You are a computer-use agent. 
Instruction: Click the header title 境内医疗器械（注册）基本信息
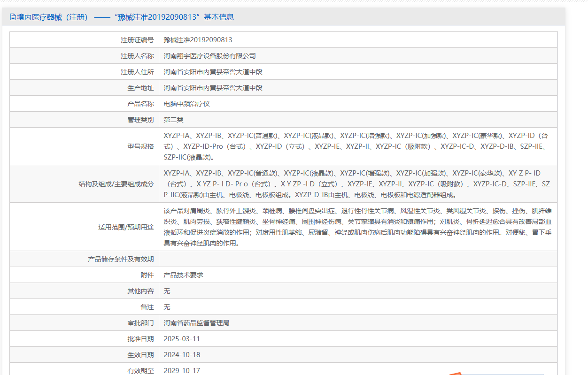pos(125,17)
